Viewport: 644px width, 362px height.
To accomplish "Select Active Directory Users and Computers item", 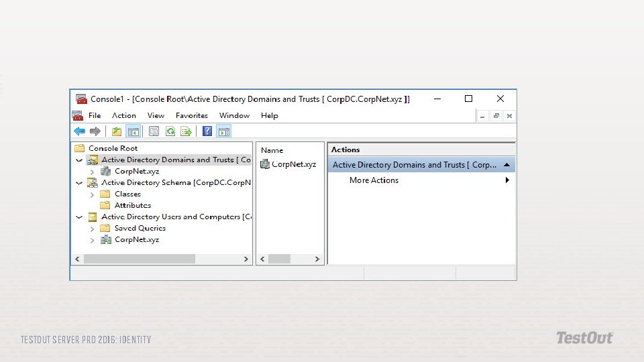I will [176, 217].
